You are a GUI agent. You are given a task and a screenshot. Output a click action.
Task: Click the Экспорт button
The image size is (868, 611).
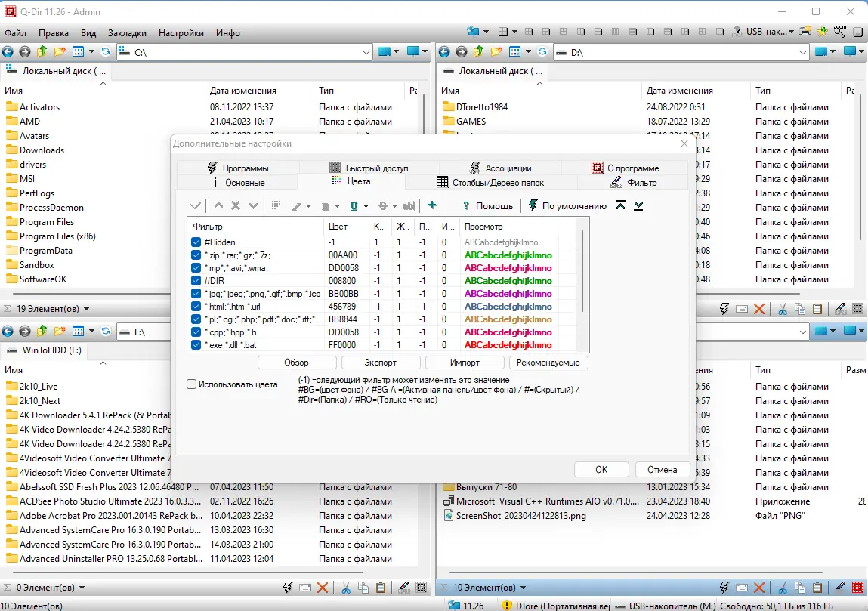point(380,363)
